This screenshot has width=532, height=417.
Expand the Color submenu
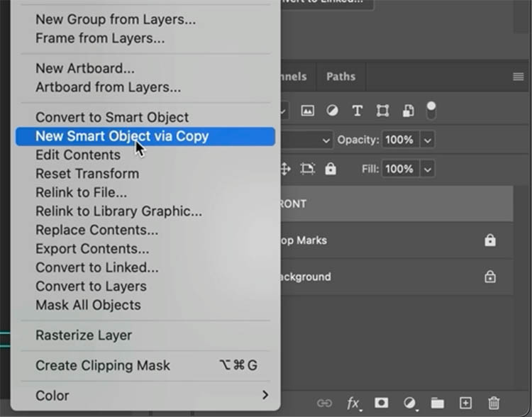265,395
